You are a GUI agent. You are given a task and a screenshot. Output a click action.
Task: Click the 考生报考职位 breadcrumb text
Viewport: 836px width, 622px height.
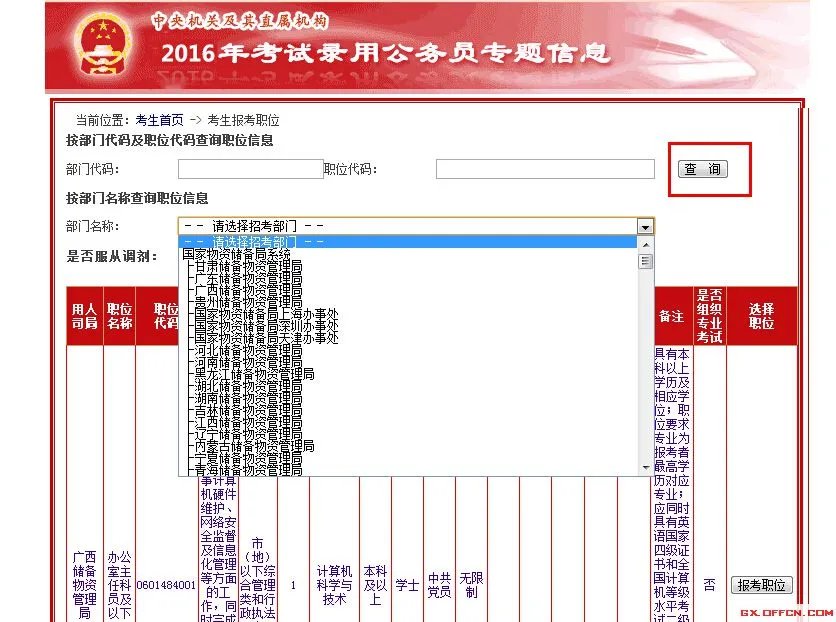[245, 119]
